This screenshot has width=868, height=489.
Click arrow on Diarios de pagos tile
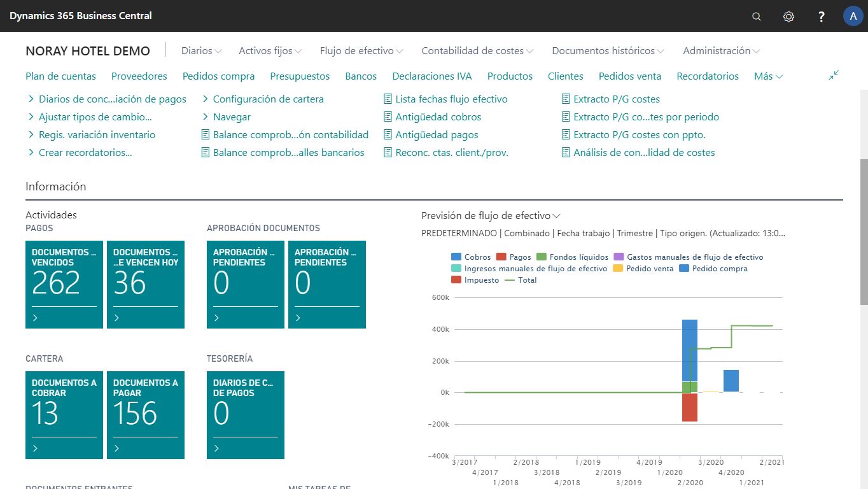coord(216,448)
